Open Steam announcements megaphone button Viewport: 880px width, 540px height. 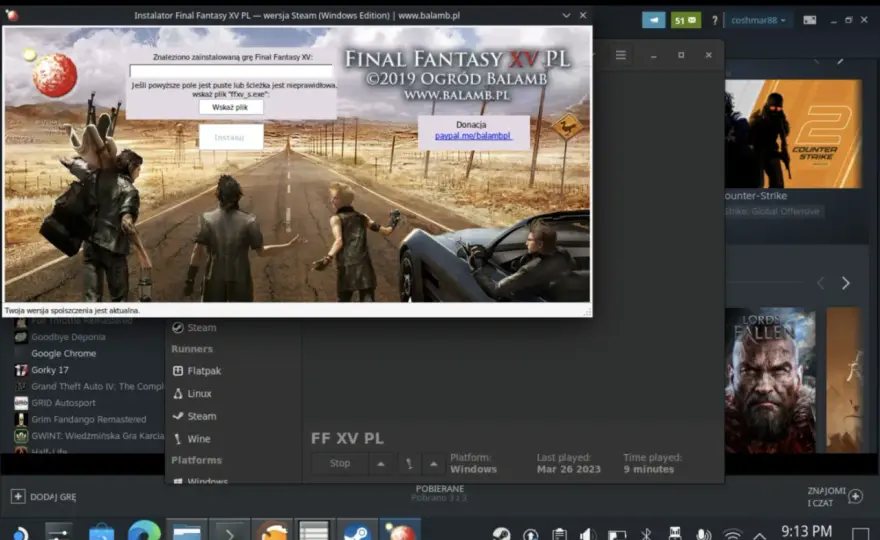tap(654, 20)
